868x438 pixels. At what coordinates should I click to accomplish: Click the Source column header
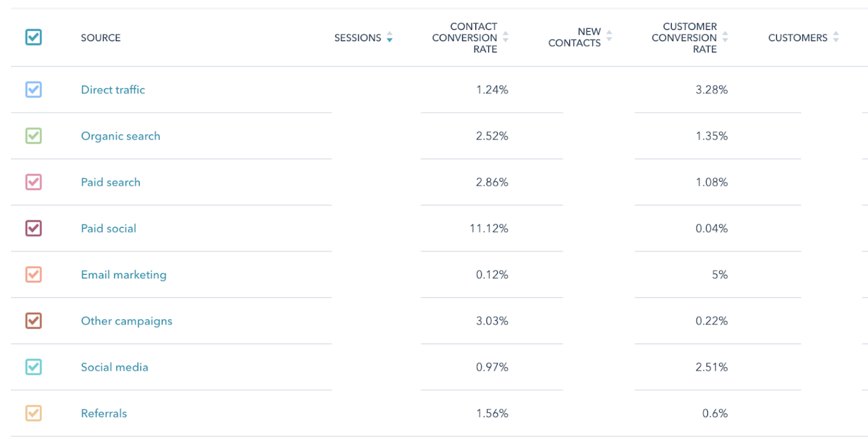click(x=100, y=38)
